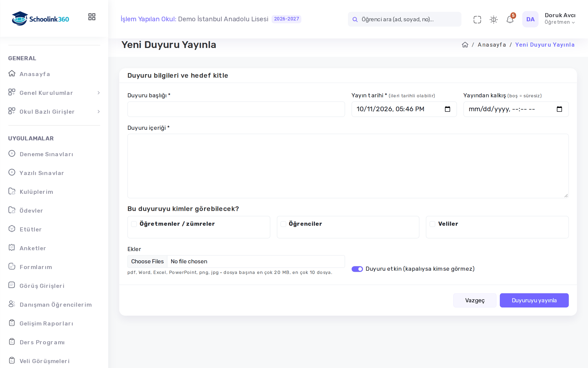Image resolution: width=588 pixels, height=368 pixels.
Task: Click the fullscreen icon in header
Action: pos(477,19)
